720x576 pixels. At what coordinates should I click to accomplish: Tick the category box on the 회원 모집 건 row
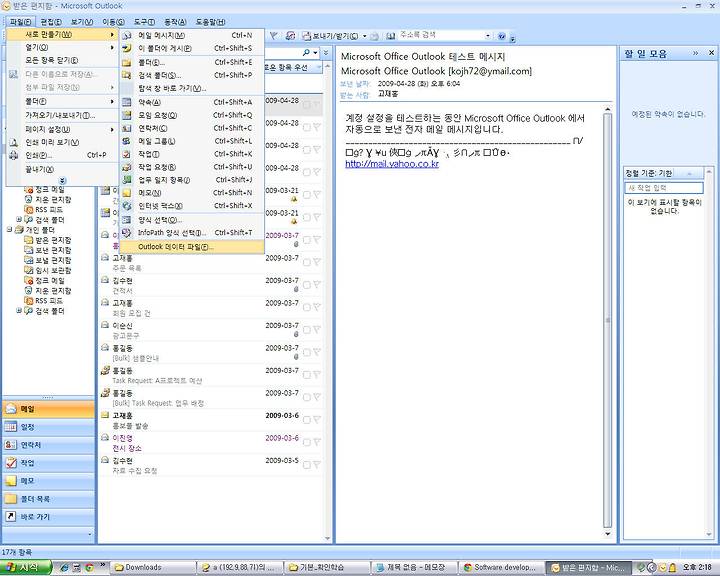click(307, 307)
